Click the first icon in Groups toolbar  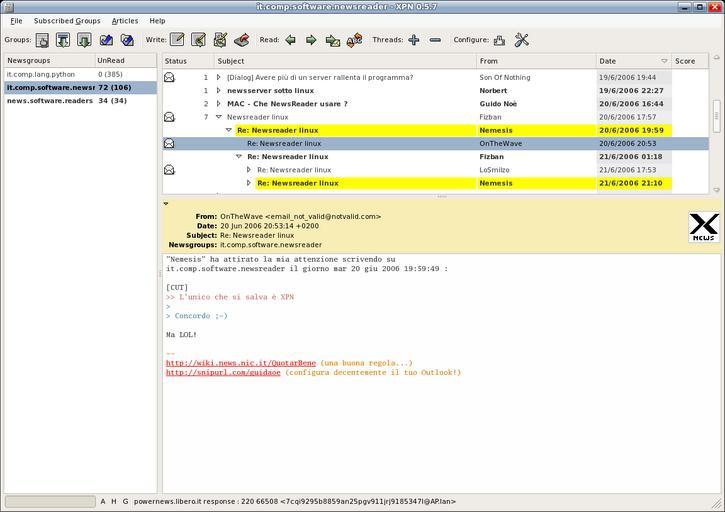point(42,40)
